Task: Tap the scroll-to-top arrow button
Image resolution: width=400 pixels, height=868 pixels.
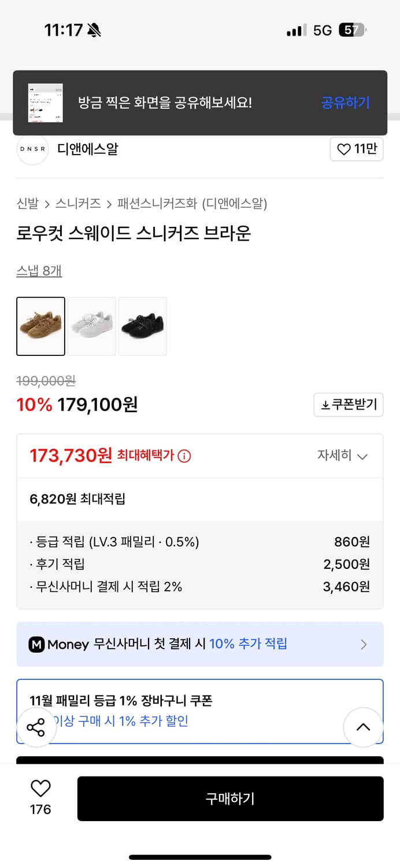Action: point(363,727)
